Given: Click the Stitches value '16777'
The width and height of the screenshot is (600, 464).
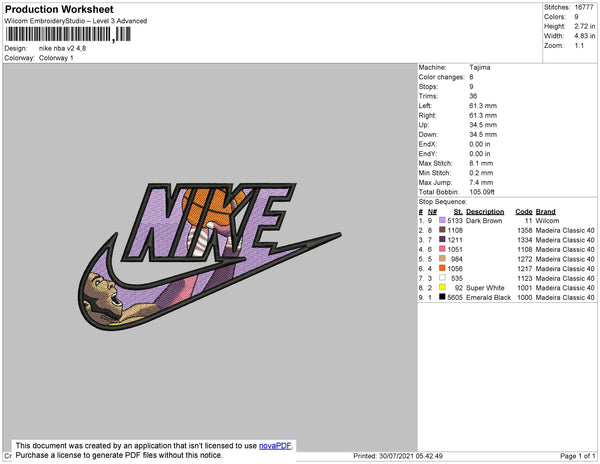Looking at the screenshot, I should click(584, 7).
